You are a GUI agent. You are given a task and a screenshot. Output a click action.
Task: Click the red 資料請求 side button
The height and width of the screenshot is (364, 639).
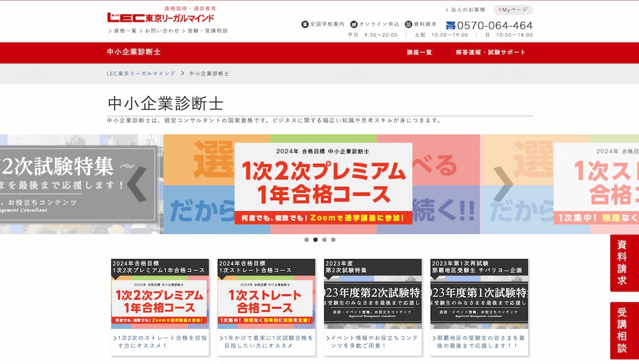625,263
